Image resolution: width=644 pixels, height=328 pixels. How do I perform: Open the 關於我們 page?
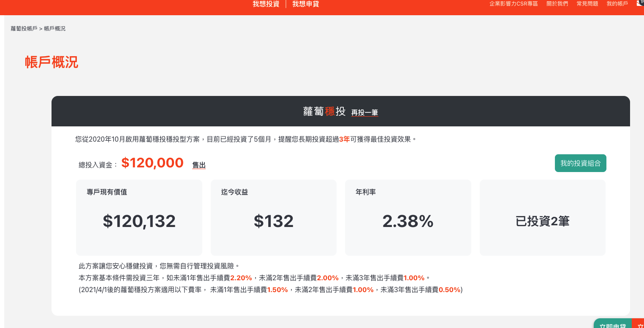pyautogui.click(x=557, y=3)
